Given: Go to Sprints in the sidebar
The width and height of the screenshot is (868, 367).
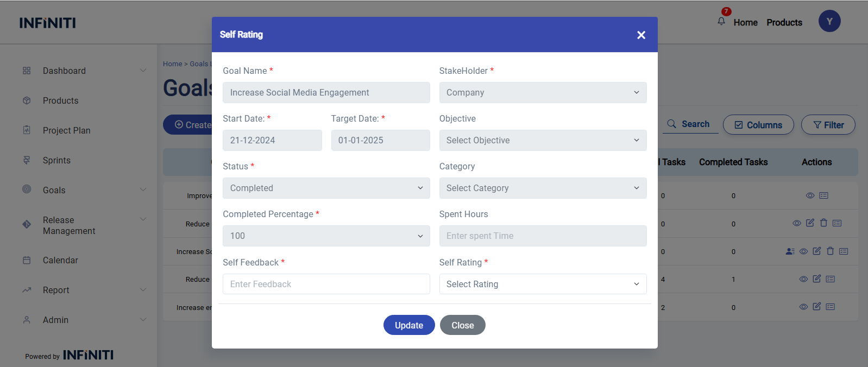Looking at the screenshot, I should click(x=56, y=160).
